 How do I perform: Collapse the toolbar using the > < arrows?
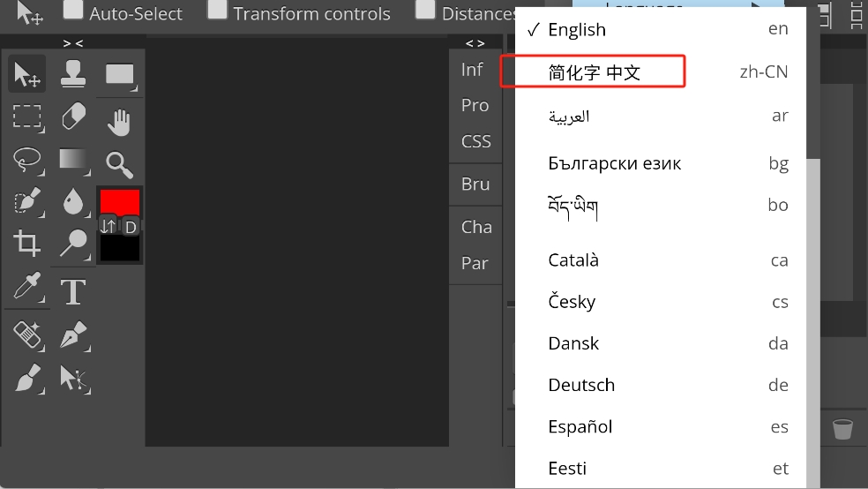point(73,43)
